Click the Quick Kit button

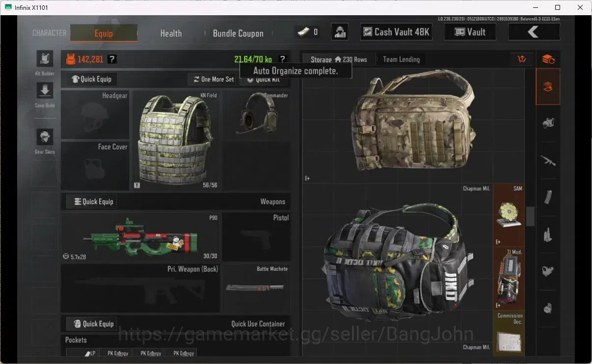[x=265, y=79]
